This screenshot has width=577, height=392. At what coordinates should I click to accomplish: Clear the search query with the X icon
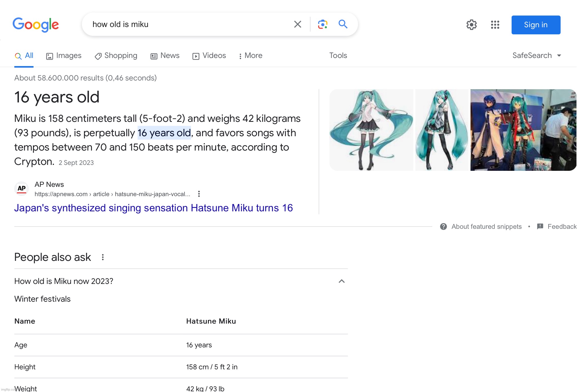[298, 24]
